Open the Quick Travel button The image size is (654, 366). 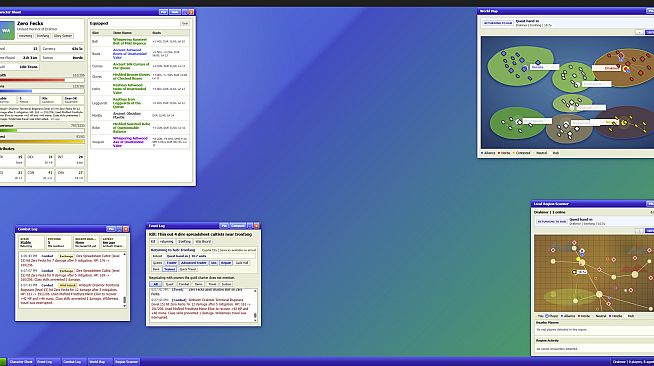pos(188,269)
